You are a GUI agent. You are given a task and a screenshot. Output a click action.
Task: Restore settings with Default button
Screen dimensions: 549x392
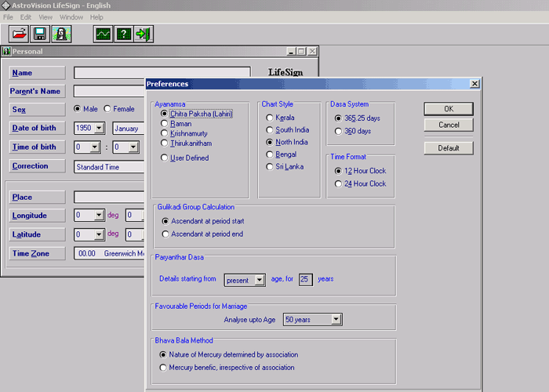click(x=449, y=148)
